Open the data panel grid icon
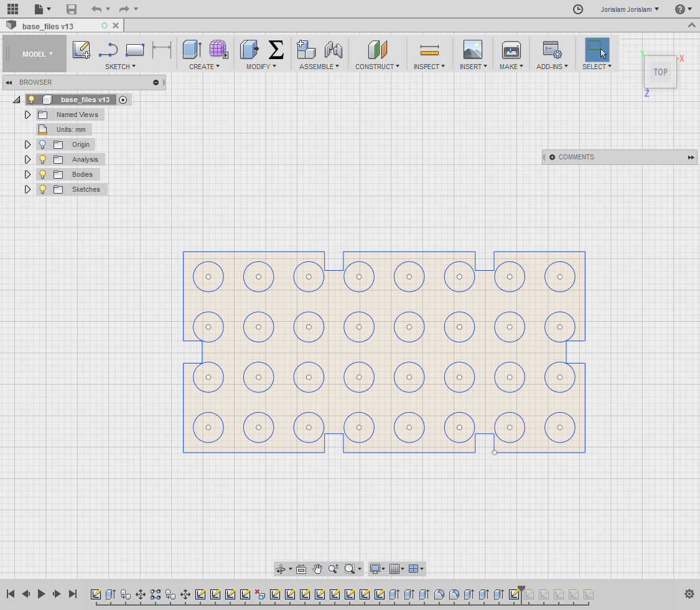Screen dimensions: 700x610 coord(12,9)
